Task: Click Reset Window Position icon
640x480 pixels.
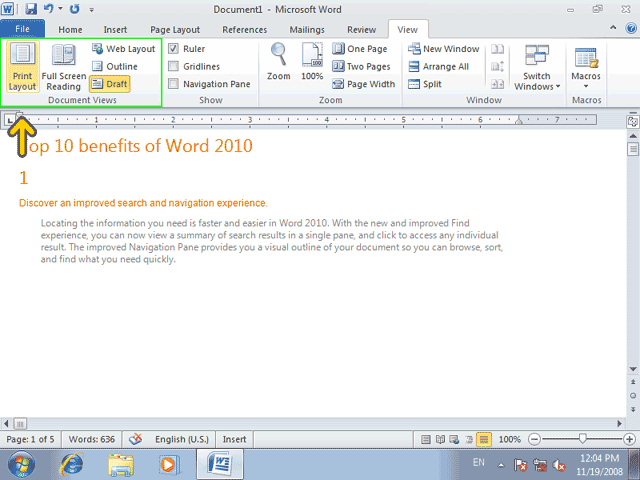Action: tap(497, 84)
